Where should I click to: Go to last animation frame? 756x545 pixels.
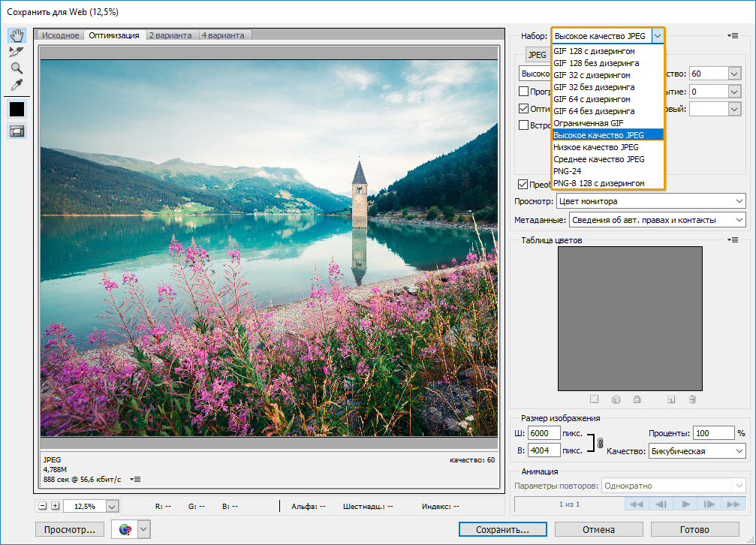click(733, 504)
